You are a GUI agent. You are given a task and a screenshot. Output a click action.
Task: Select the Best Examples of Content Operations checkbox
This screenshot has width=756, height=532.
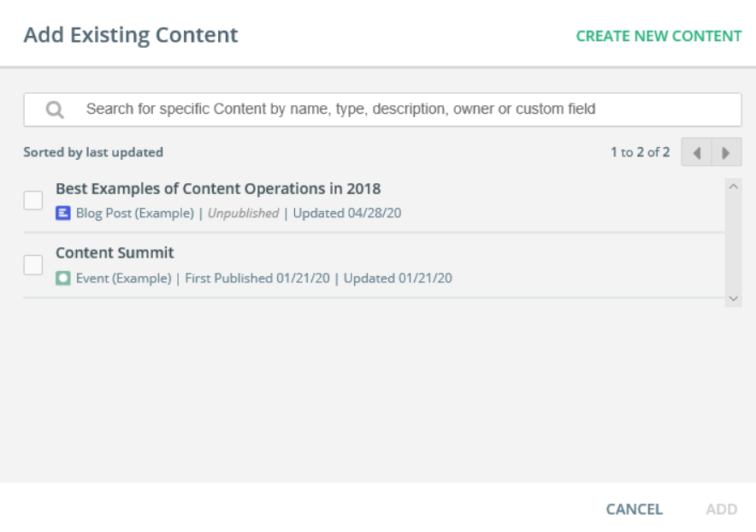33,200
